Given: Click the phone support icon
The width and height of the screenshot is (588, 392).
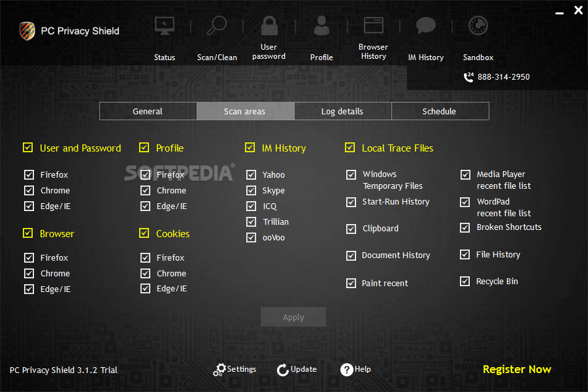Looking at the screenshot, I should click(x=468, y=77).
